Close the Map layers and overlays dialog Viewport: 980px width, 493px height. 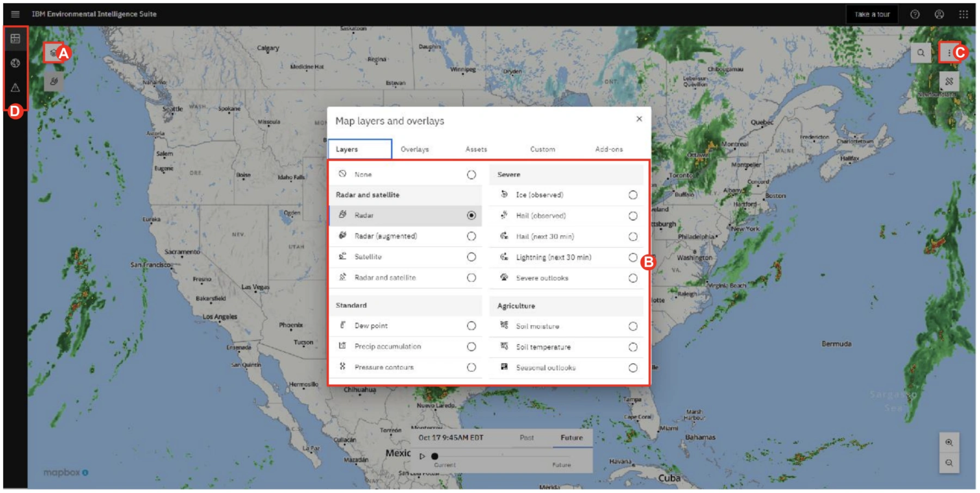[x=639, y=119]
